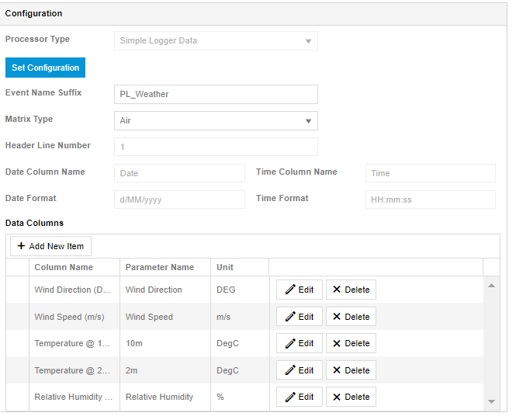
Task: Click the scrollbar up arrow in table
Action: (x=492, y=286)
